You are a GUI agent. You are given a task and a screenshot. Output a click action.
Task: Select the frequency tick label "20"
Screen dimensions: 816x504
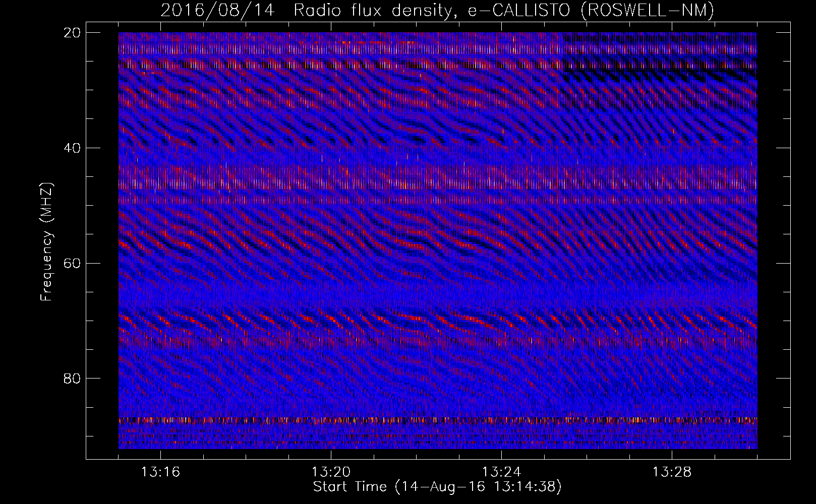72,33
